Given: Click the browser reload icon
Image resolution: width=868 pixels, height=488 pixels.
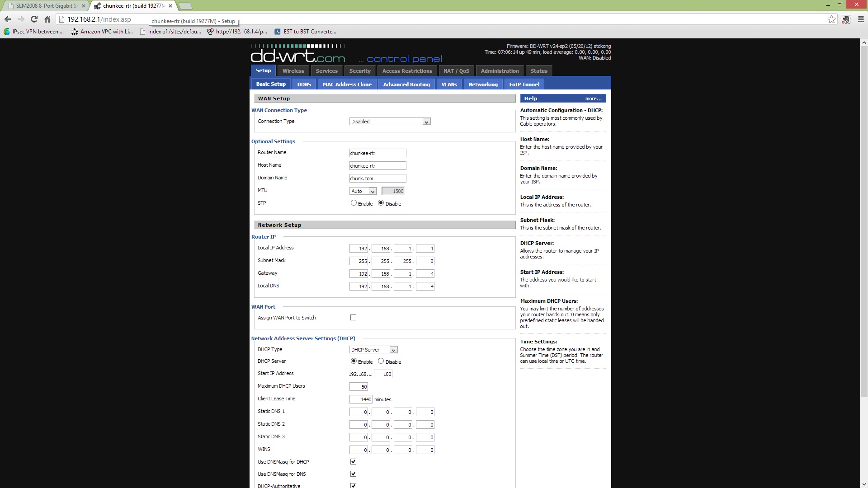Looking at the screenshot, I should pyautogui.click(x=34, y=19).
